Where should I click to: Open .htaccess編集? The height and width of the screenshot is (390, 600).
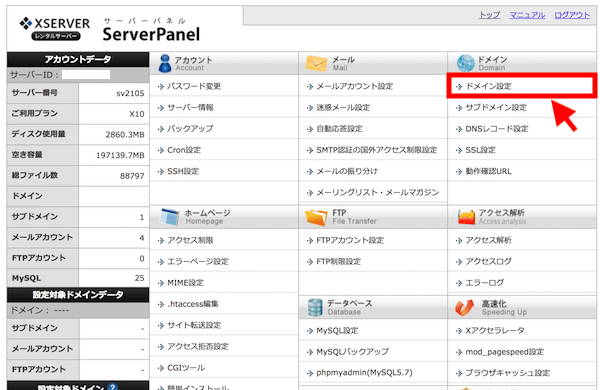[192, 304]
